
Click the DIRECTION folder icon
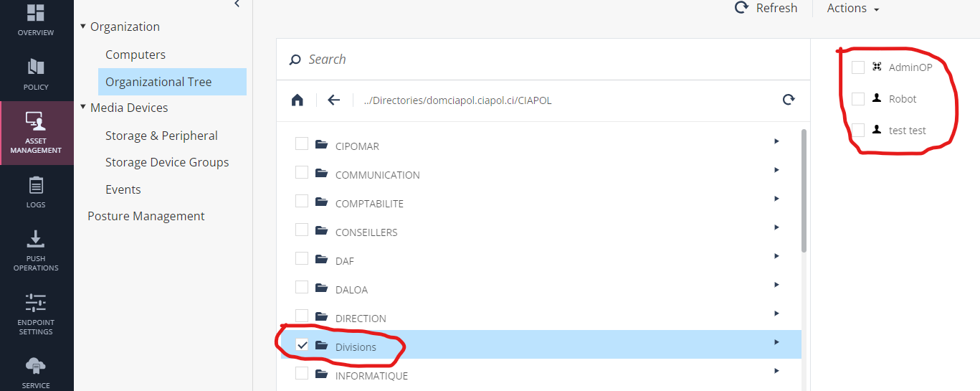point(322,317)
